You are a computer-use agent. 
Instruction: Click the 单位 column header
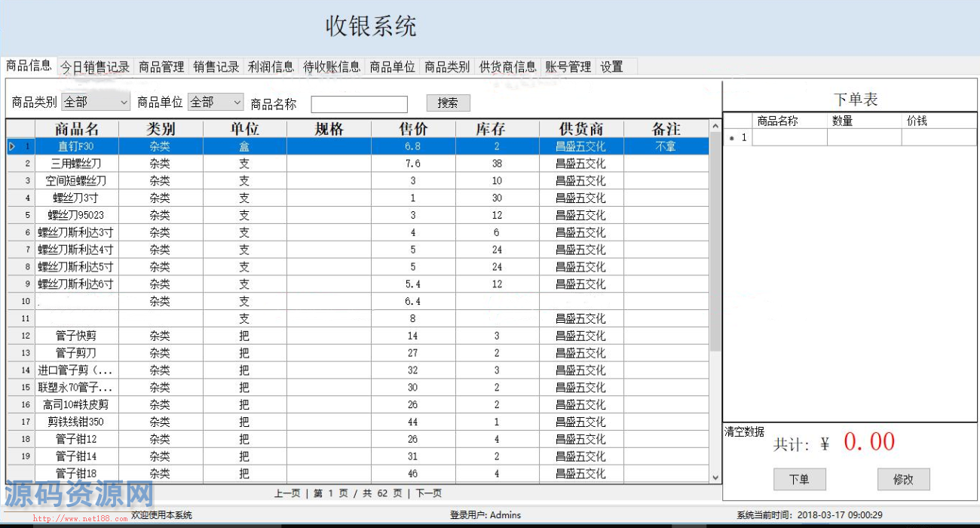tap(245, 129)
